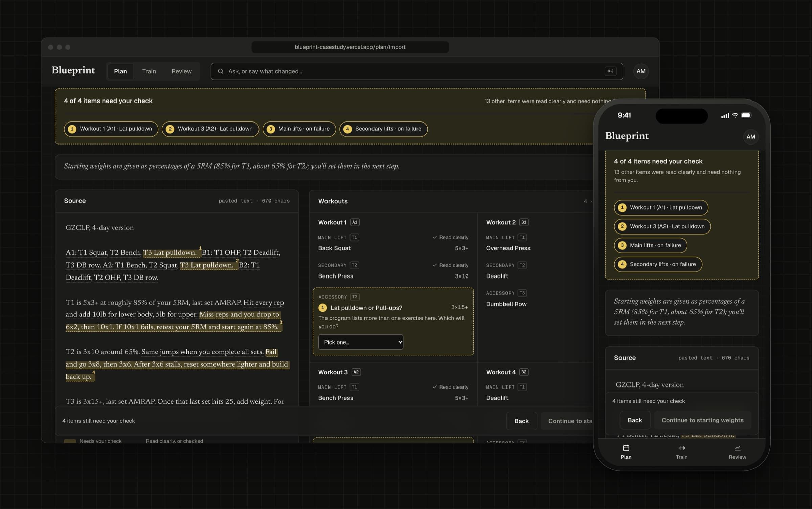Click Continue to starting weights in browser
Viewport: 812px width, 509px height.
click(567, 421)
